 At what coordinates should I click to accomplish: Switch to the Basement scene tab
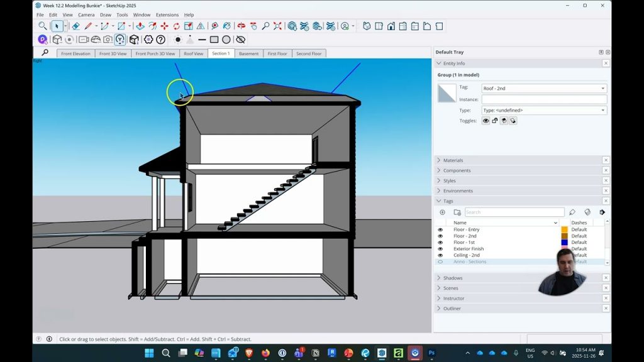coord(248,53)
